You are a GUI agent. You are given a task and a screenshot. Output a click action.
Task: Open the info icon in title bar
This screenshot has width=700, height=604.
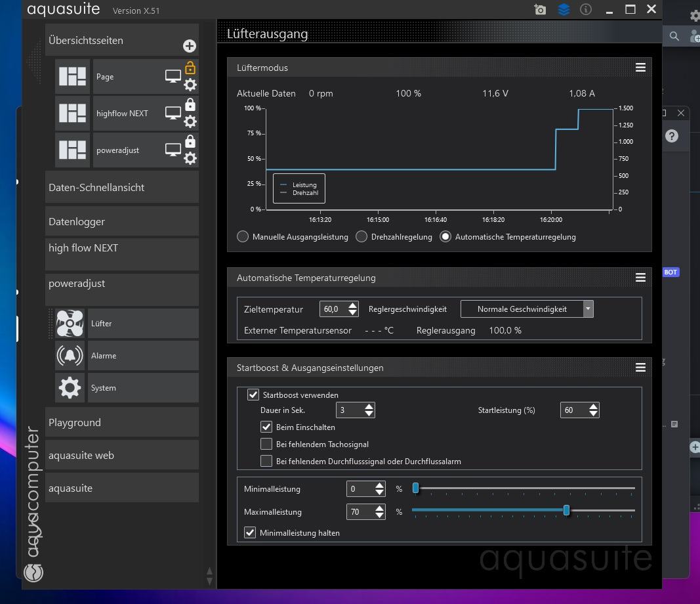(586, 9)
